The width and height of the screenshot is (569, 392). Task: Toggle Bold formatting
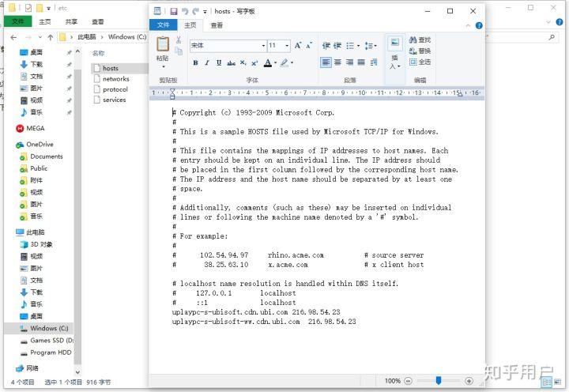(x=196, y=62)
